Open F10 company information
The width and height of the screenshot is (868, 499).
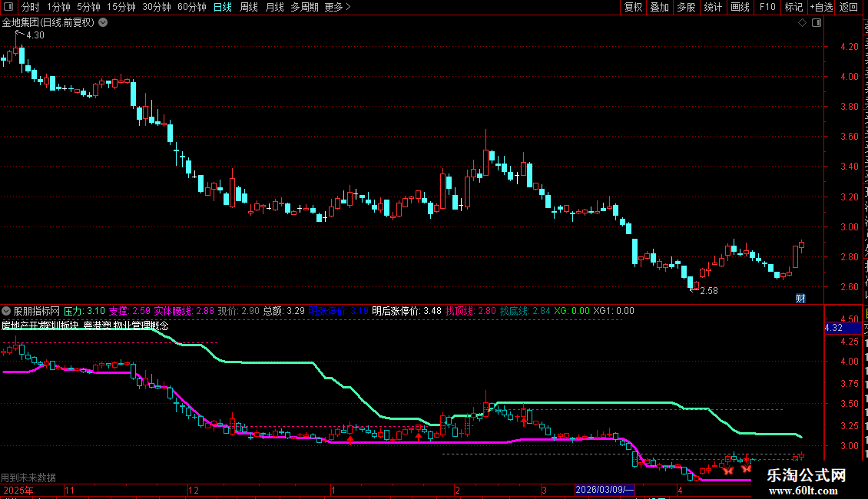point(767,7)
